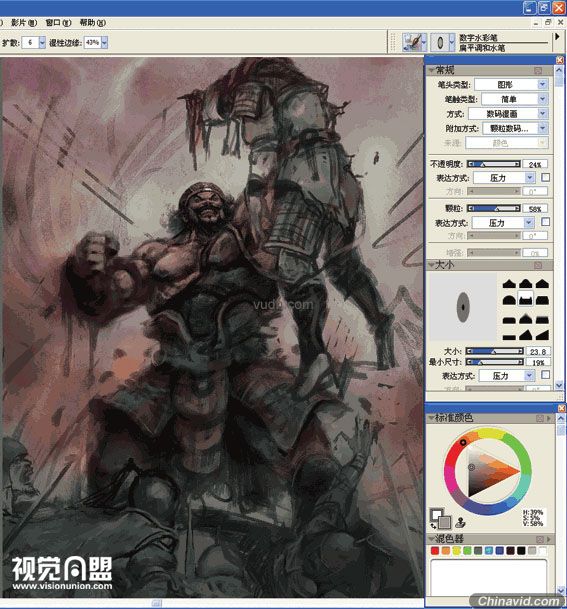Open the 湿性边缘 percentage dropdown

(x=96, y=42)
